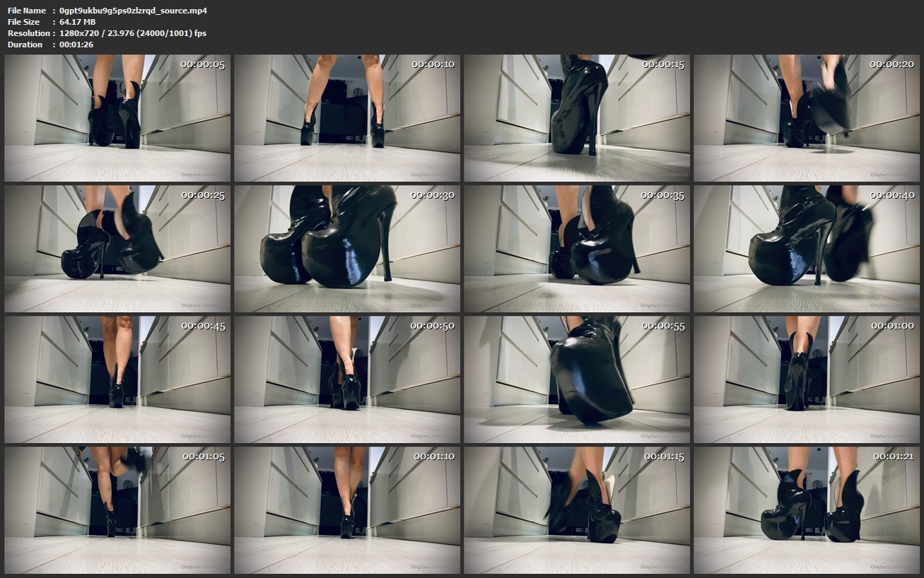Click the thumbnail timestamped 00:01:05
Viewport: 924px width, 578px height.
[117, 509]
